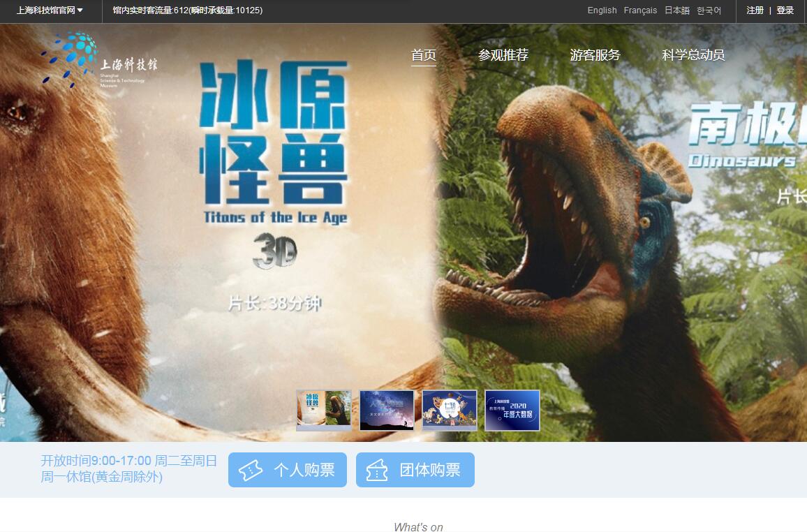Switch language to 한국어
The width and height of the screenshot is (807, 532).
point(709,10)
